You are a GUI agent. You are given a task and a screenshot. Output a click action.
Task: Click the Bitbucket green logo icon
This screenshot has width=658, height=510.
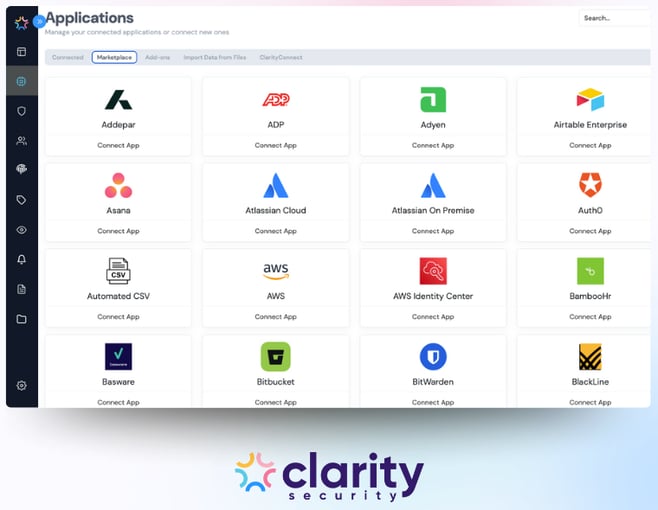click(276, 356)
